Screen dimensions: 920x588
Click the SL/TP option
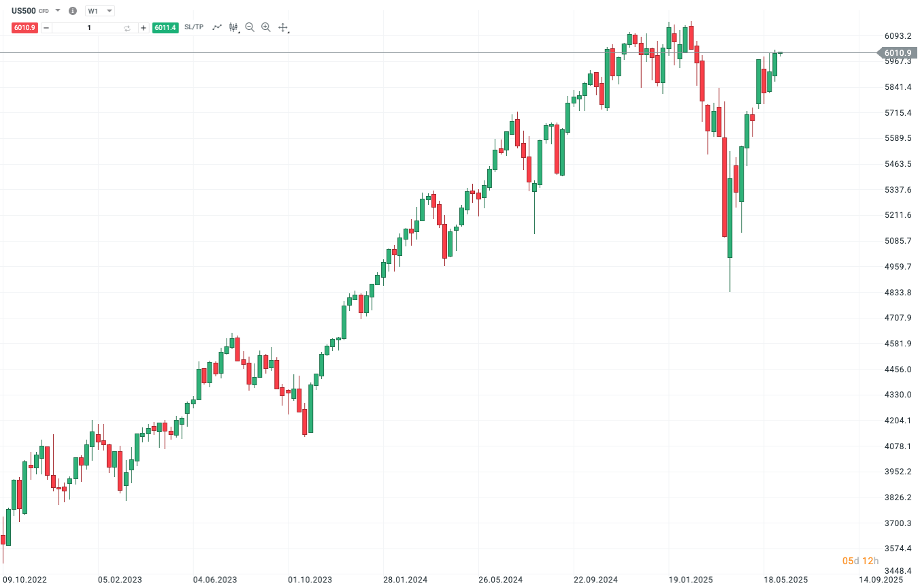[194, 27]
